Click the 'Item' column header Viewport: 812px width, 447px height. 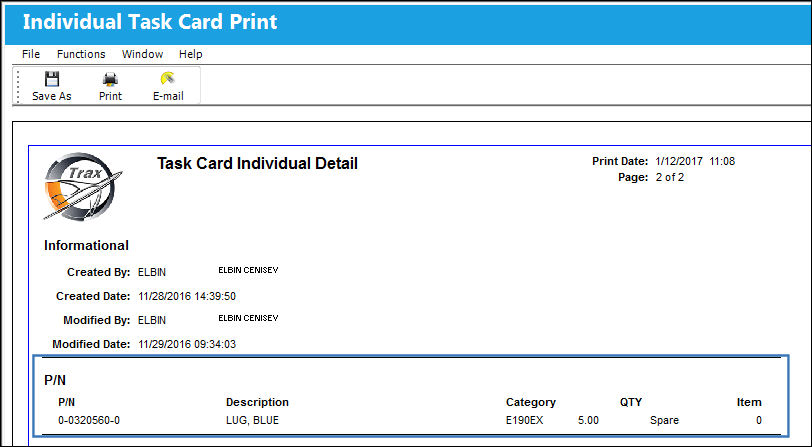point(749,402)
